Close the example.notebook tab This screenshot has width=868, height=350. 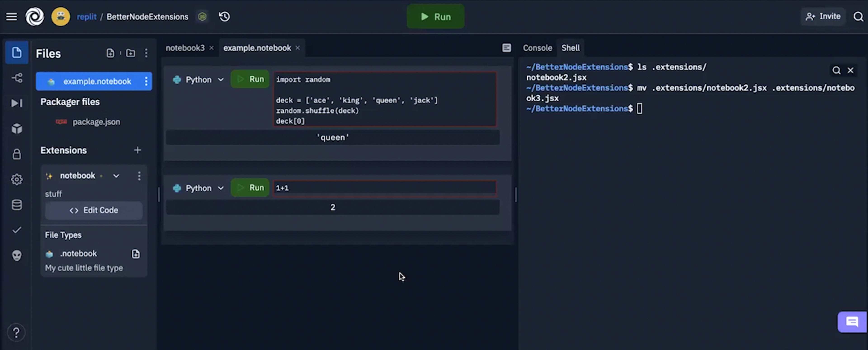click(297, 48)
